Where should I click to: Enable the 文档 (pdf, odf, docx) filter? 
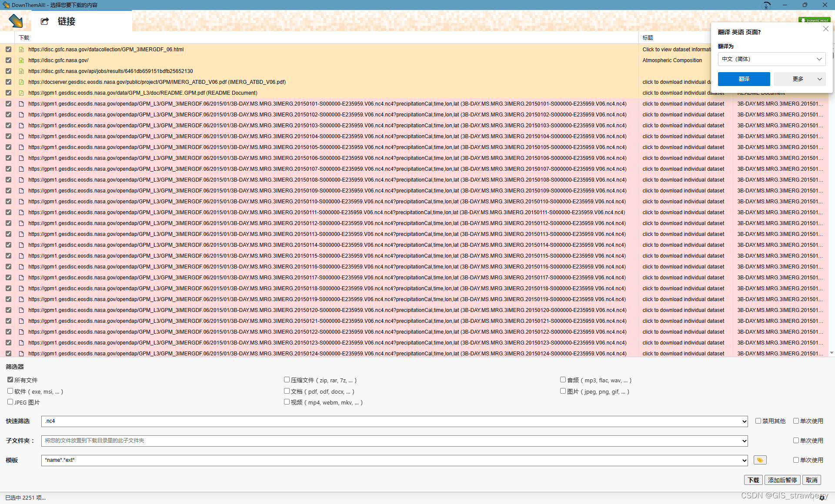point(287,391)
